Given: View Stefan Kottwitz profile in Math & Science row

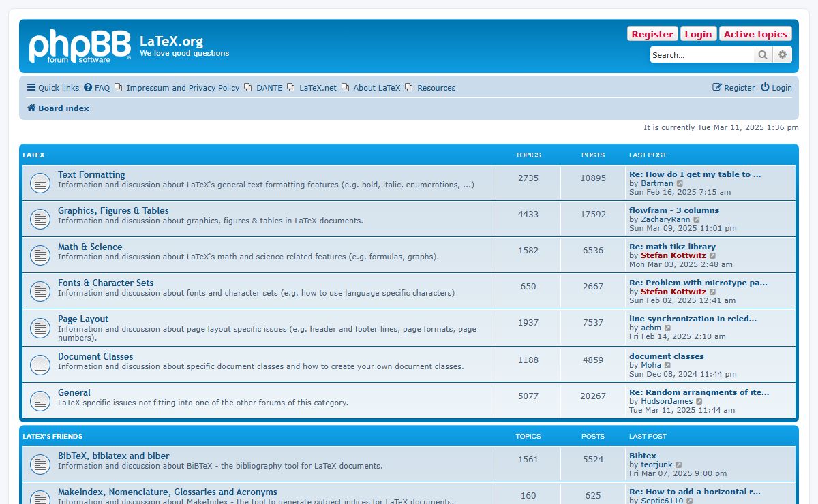Looking at the screenshot, I should click(673, 255).
